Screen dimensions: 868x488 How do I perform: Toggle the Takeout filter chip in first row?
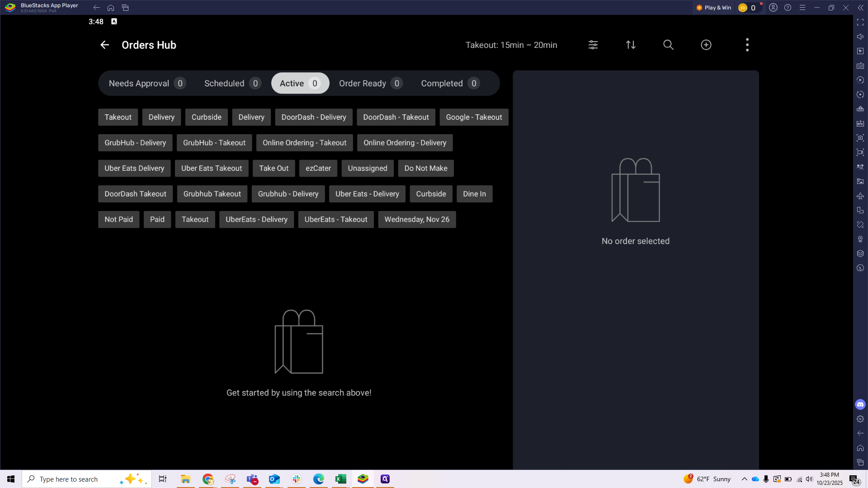tap(118, 117)
